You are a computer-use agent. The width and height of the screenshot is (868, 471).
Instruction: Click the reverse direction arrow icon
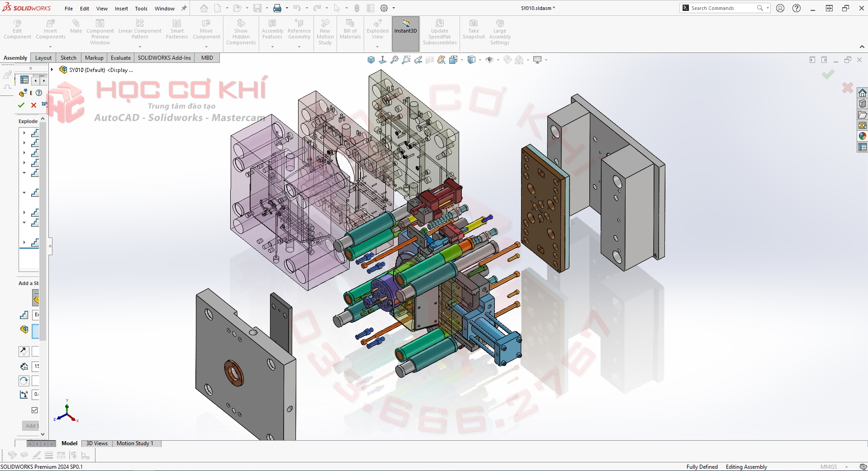click(x=24, y=351)
